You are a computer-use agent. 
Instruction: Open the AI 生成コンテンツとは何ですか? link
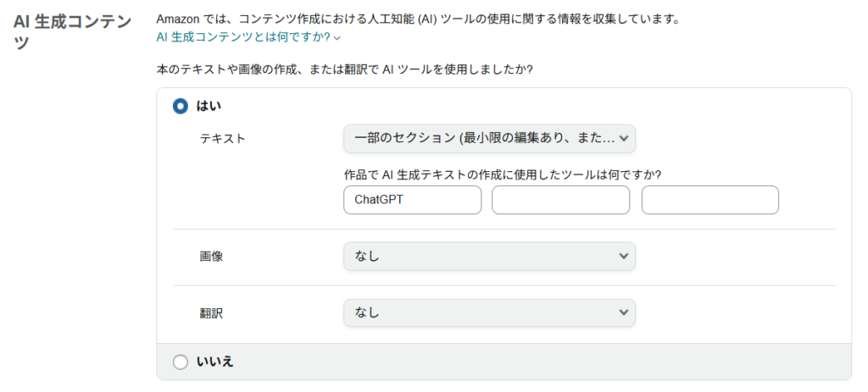click(243, 37)
